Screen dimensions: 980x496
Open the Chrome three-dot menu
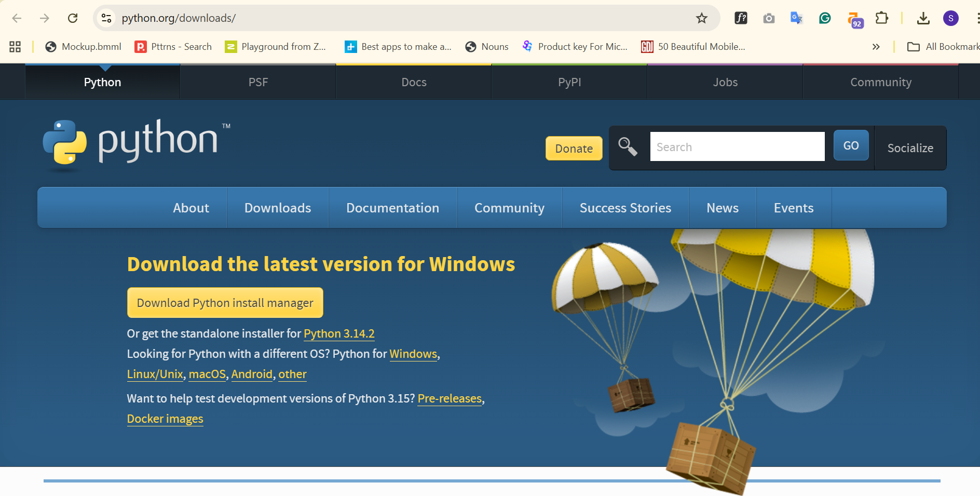point(977,18)
